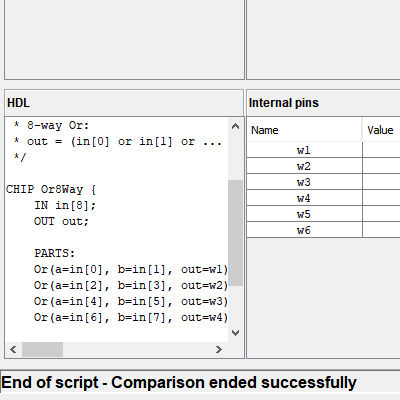The width and height of the screenshot is (400, 400).
Task: Click the Or line with out=w3
Action: click(131, 301)
